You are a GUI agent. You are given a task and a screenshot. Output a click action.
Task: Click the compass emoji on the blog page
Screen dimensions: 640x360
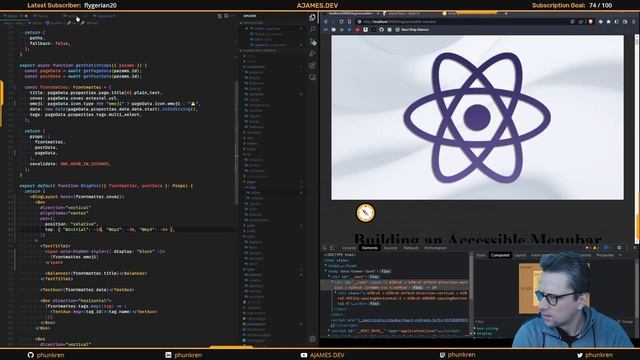point(365,213)
